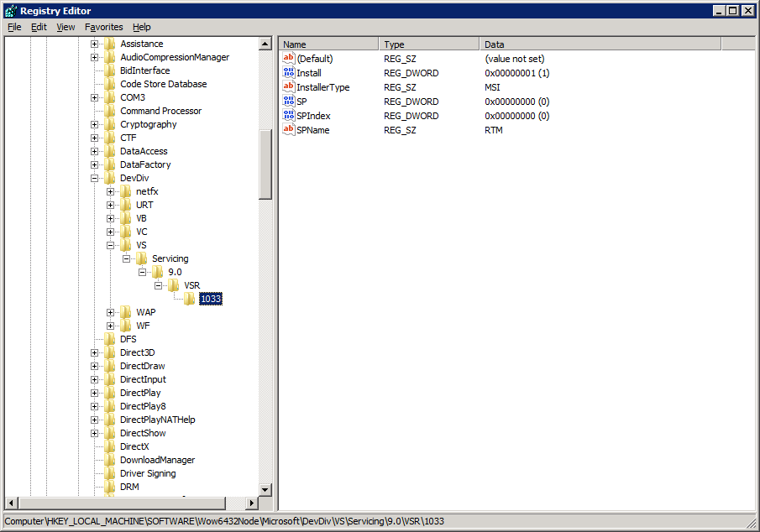
Task: Select the DownloadManager key
Action: tap(158, 461)
